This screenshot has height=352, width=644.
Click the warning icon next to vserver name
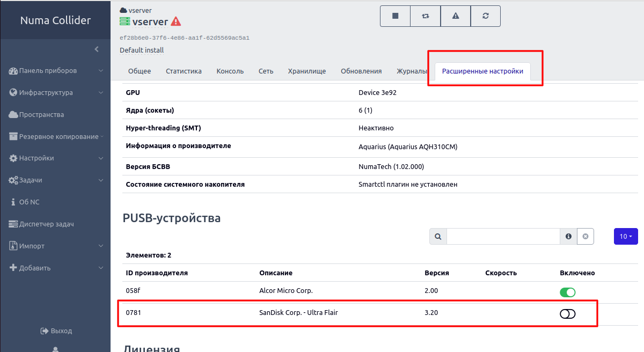point(175,21)
